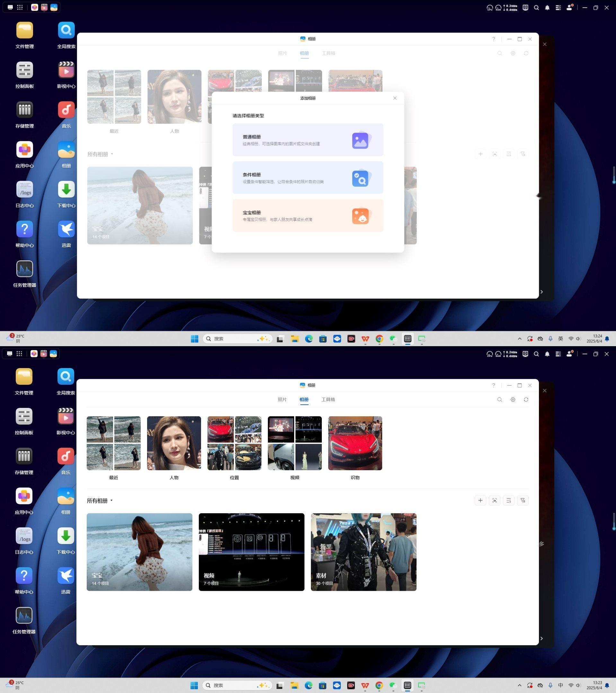Open sort options icon in undimmed window
The height and width of the screenshot is (693, 616).
click(509, 500)
